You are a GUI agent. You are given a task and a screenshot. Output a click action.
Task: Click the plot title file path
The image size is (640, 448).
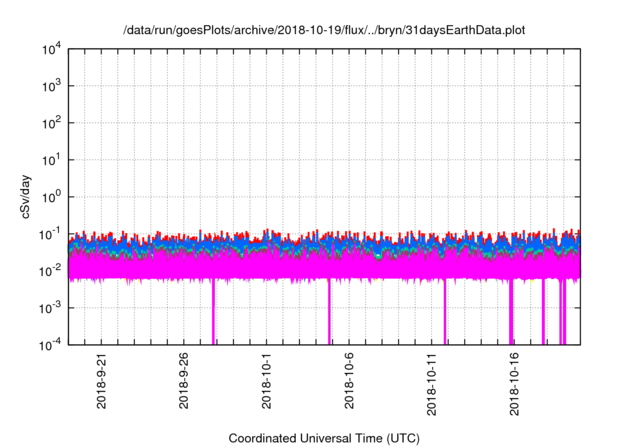point(324,30)
